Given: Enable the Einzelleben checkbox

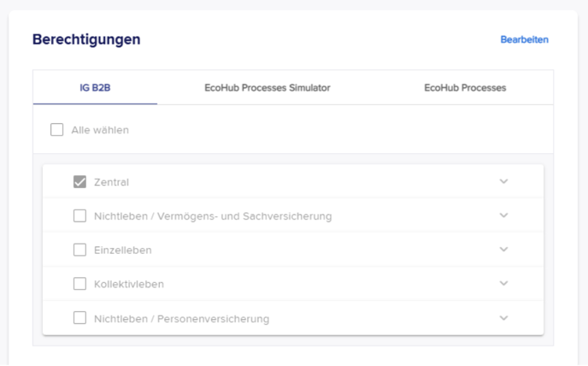Looking at the screenshot, I should click(x=79, y=250).
